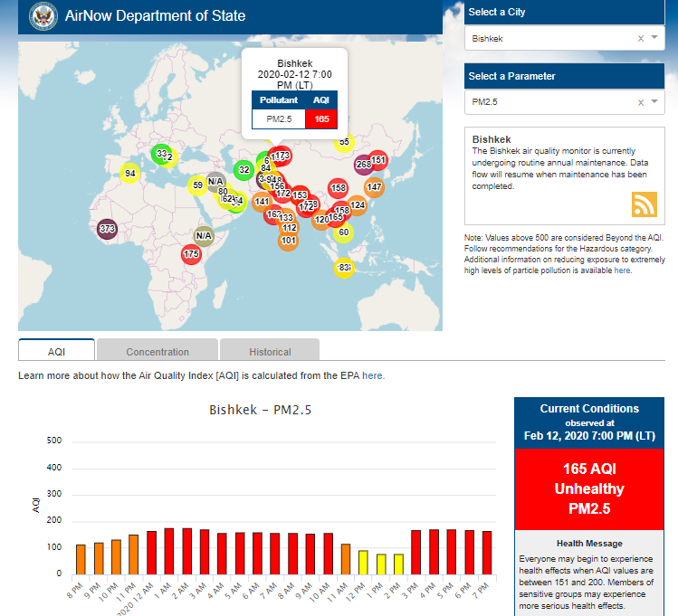Select the orange 101 map marker
678x616 pixels.
289,240
